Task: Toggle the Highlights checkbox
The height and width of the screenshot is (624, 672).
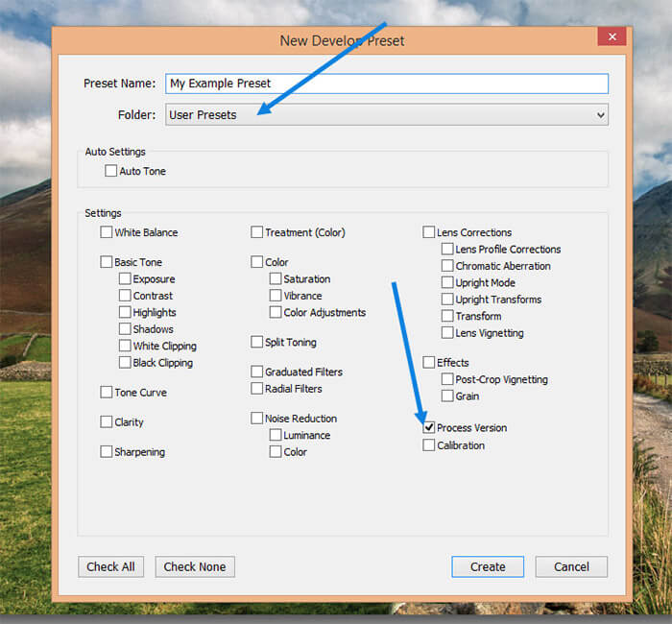Action: click(125, 312)
